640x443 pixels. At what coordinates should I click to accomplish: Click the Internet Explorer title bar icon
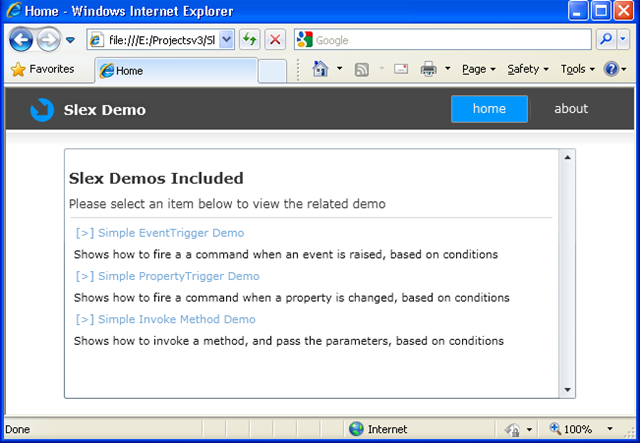point(14,10)
